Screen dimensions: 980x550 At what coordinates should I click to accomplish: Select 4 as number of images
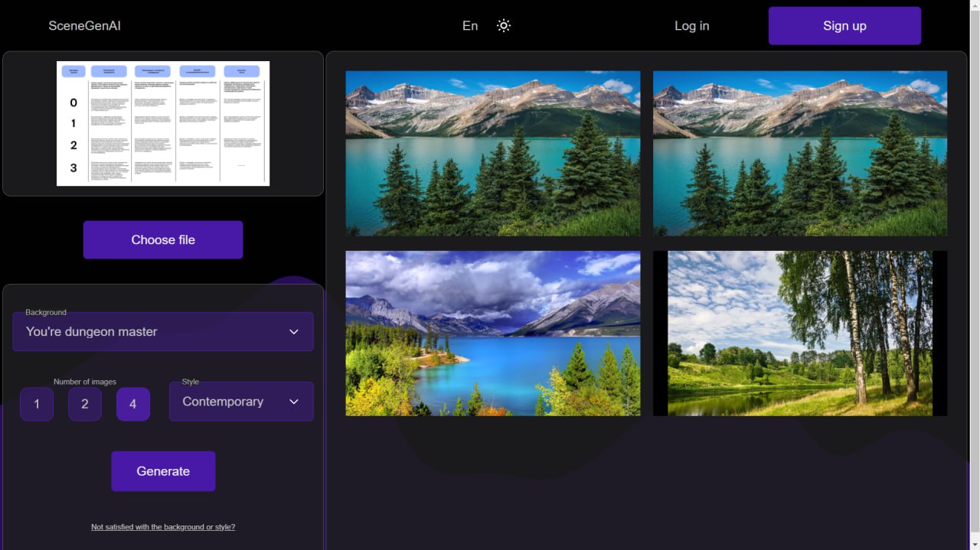[133, 404]
